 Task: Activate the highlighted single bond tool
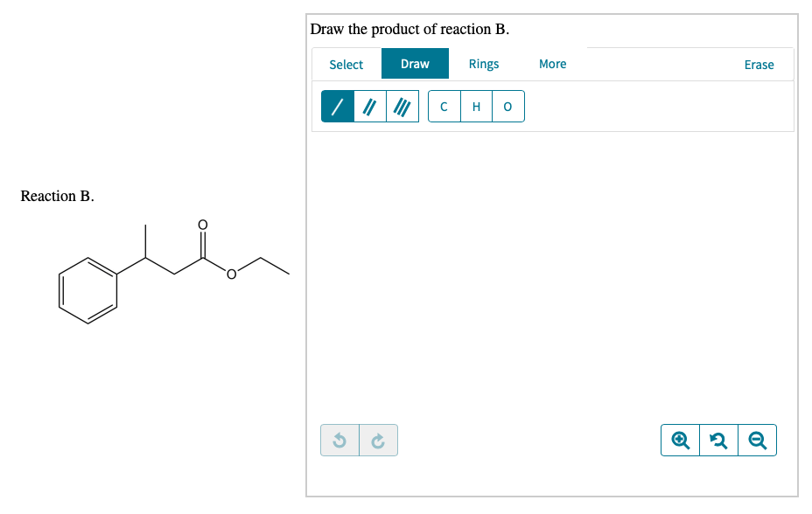[x=337, y=106]
